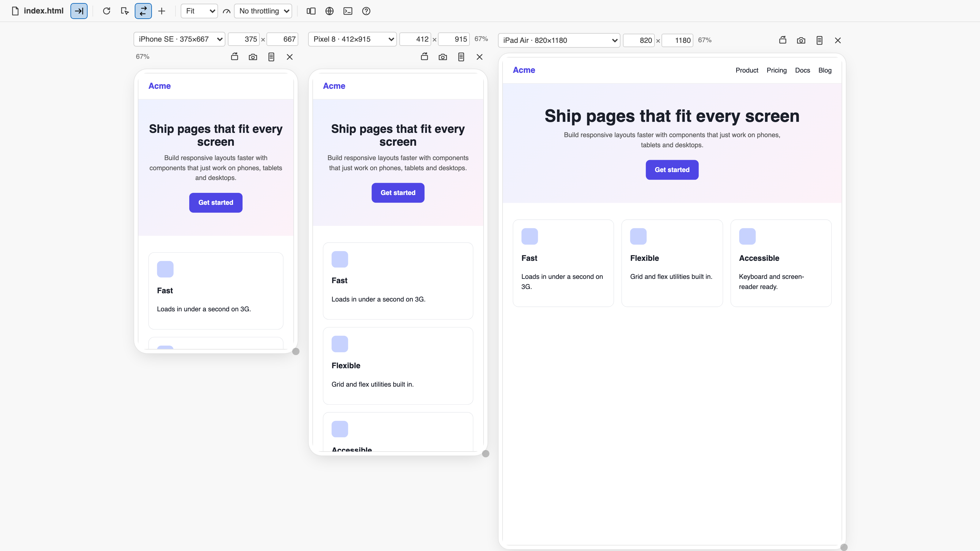Screen dimensions: 980x551
Task: Open the help question mark icon
Action: 366,11
